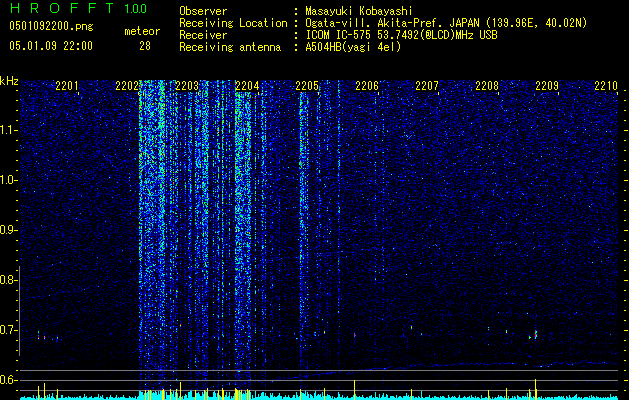Viewport: 629px width, 400px height.
Task: Click the 2206 time marker
Action: coord(367,86)
